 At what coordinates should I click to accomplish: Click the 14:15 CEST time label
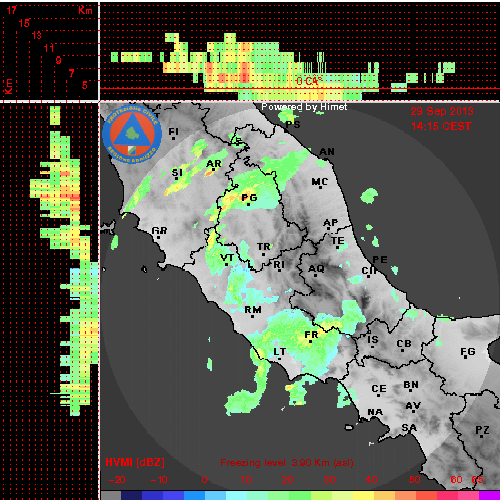pyautogui.click(x=441, y=126)
